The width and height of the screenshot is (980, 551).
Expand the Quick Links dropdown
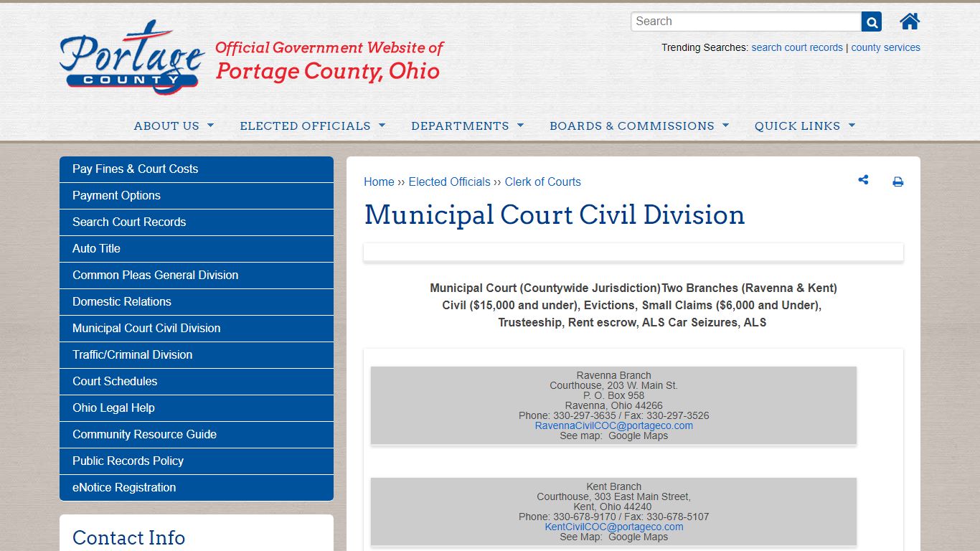[805, 126]
